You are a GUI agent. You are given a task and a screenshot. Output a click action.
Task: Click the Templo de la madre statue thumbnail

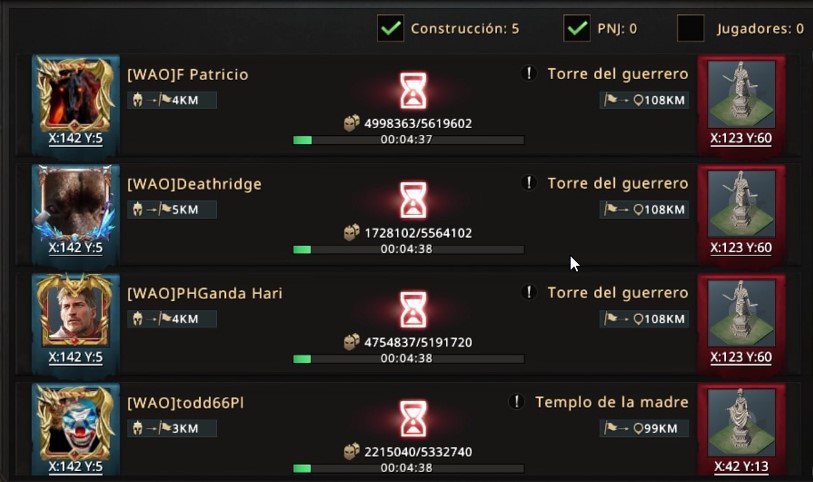click(741, 422)
